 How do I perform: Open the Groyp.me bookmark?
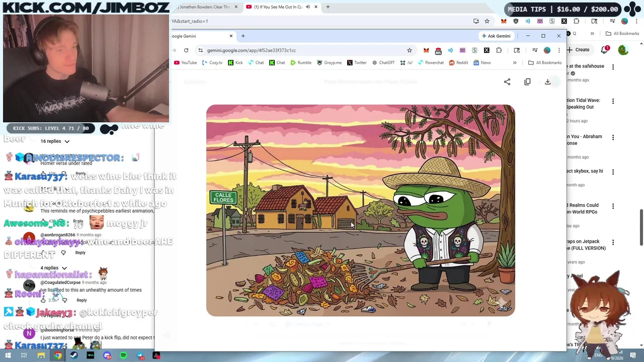(x=329, y=63)
